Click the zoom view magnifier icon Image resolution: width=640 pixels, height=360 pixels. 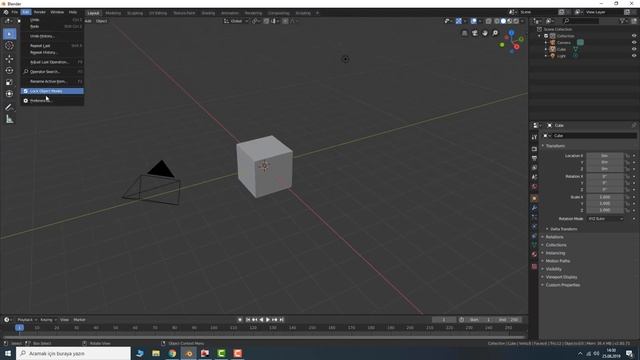coord(495,33)
